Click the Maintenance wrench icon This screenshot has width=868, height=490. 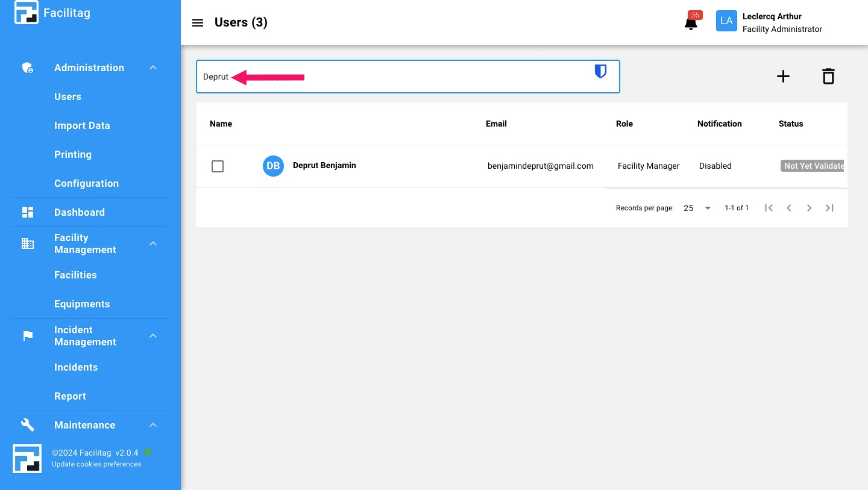click(27, 425)
